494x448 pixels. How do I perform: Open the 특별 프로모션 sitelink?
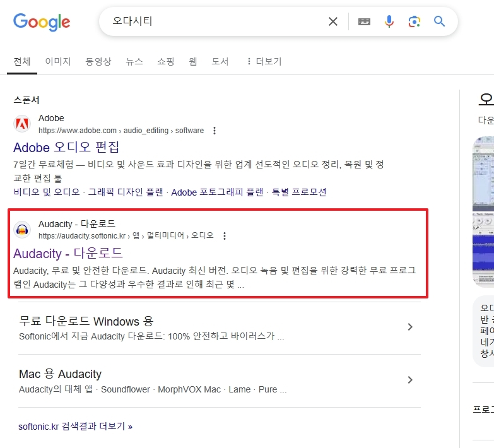tap(298, 192)
